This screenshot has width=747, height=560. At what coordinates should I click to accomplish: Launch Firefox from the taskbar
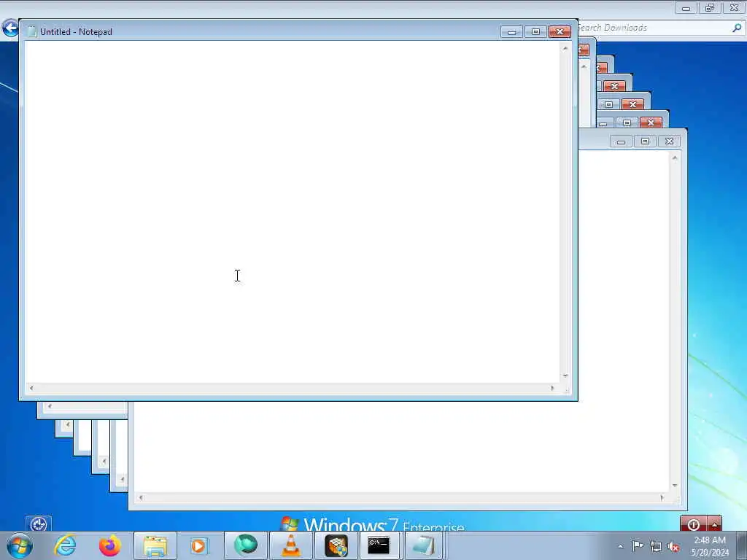pyautogui.click(x=109, y=545)
